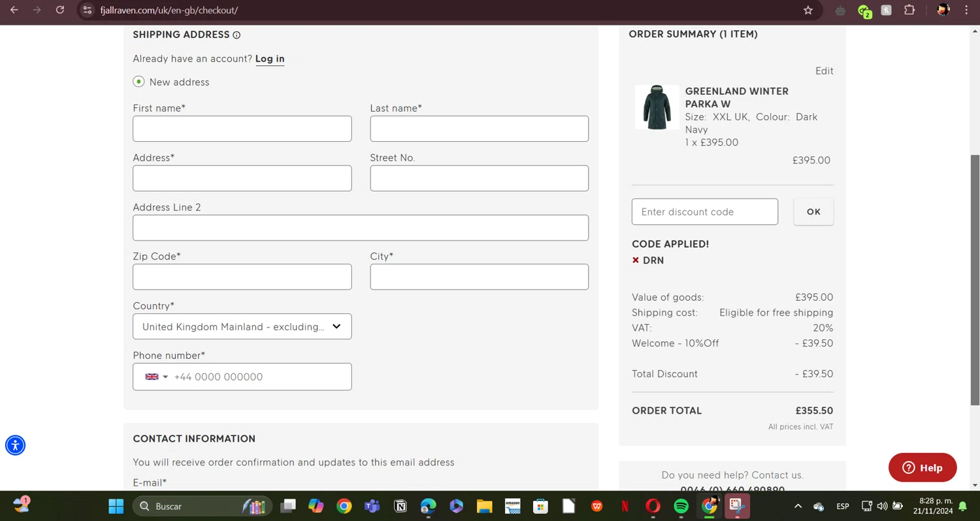Open Microsoft Teams from the taskbar
Image resolution: width=980 pixels, height=521 pixels.
tap(372, 506)
